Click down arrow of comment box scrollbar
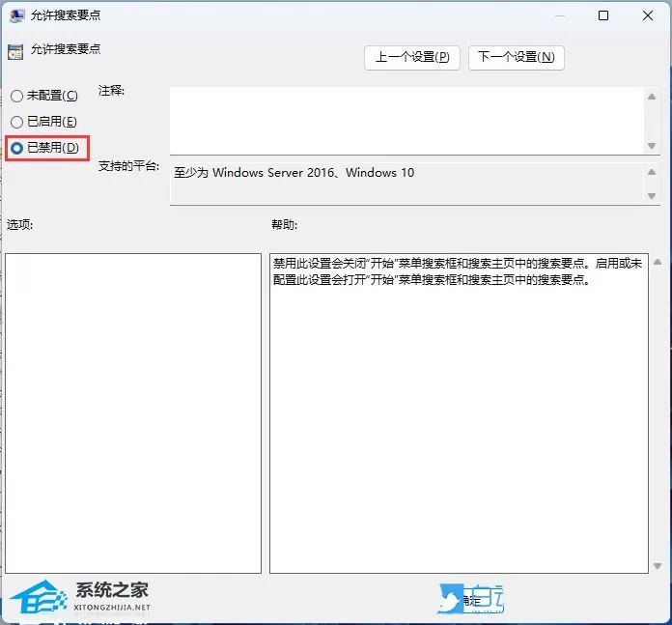Image resolution: width=672 pixels, height=625 pixels. [x=652, y=146]
